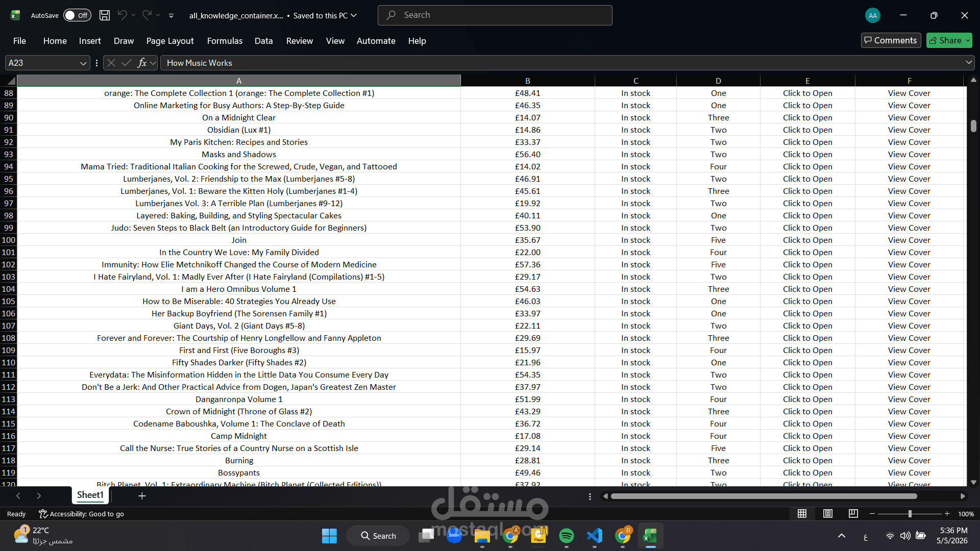Select the Sheet1 tab

tap(90, 495)
